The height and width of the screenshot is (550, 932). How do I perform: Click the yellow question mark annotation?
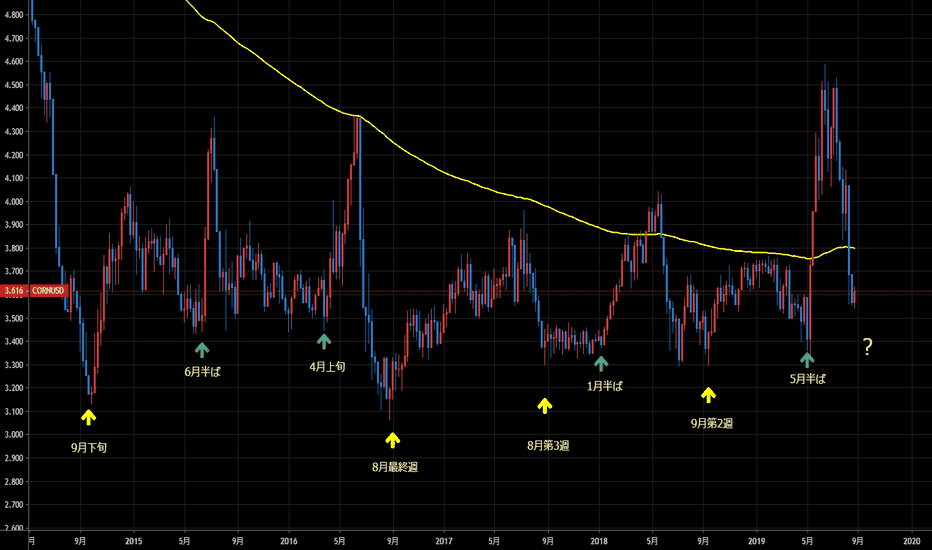(867, 348)
